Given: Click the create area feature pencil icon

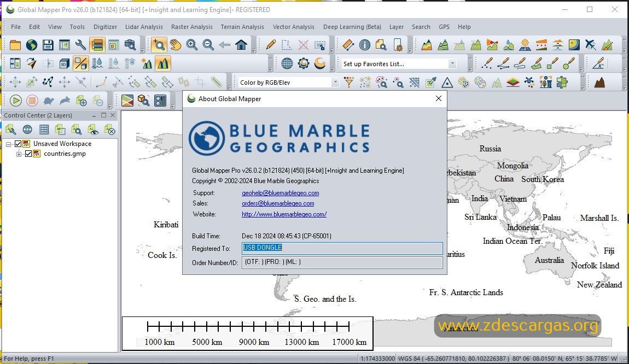Looking at the screenshot, I should [x=536, y=63].
